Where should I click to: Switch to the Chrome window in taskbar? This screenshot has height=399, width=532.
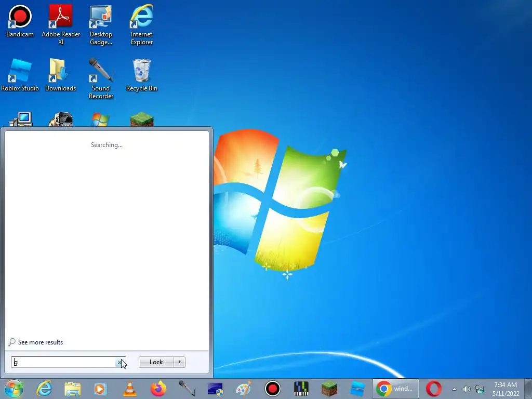coord(395,389)
